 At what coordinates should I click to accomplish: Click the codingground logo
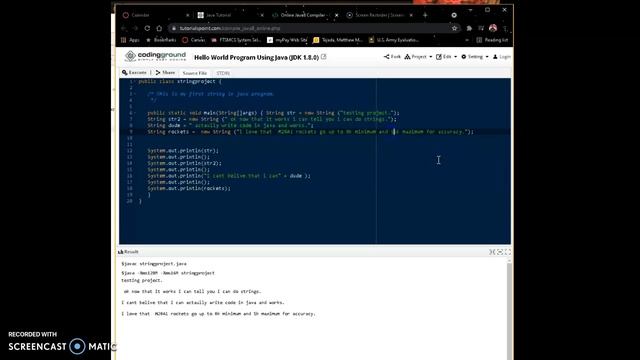coord(156,56)
